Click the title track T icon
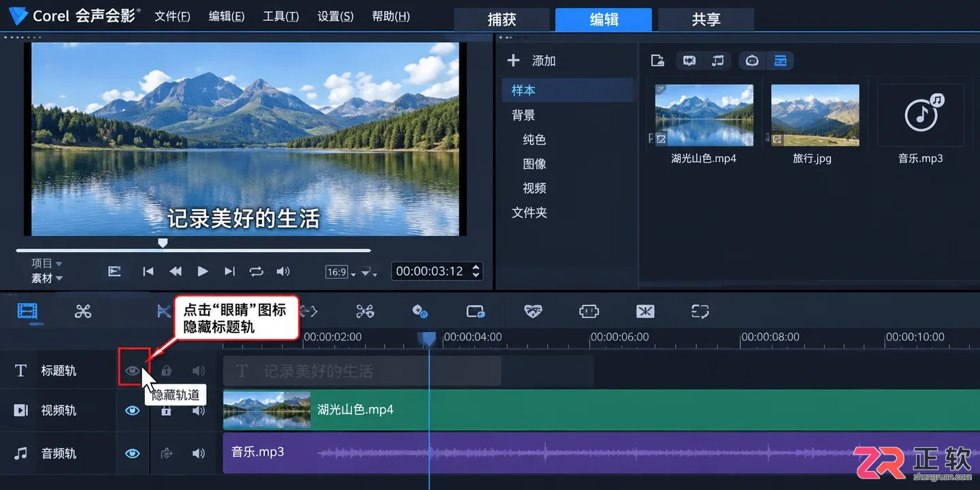The image size is (980, 490). tap(21, 370)
